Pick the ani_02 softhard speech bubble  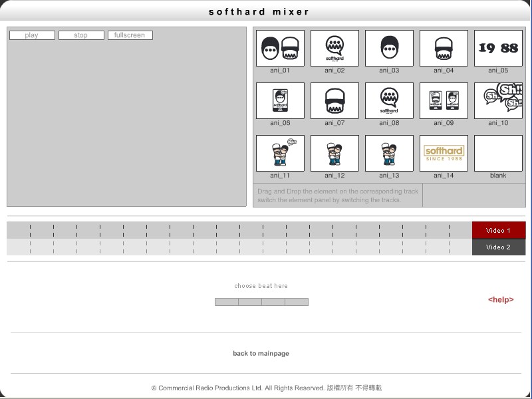[x=334, y=48]
